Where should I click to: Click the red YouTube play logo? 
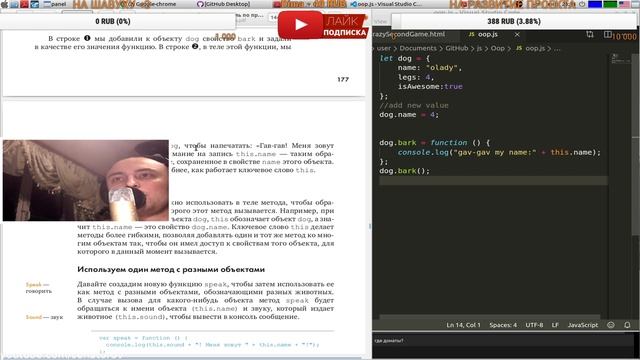coord(301,25)
